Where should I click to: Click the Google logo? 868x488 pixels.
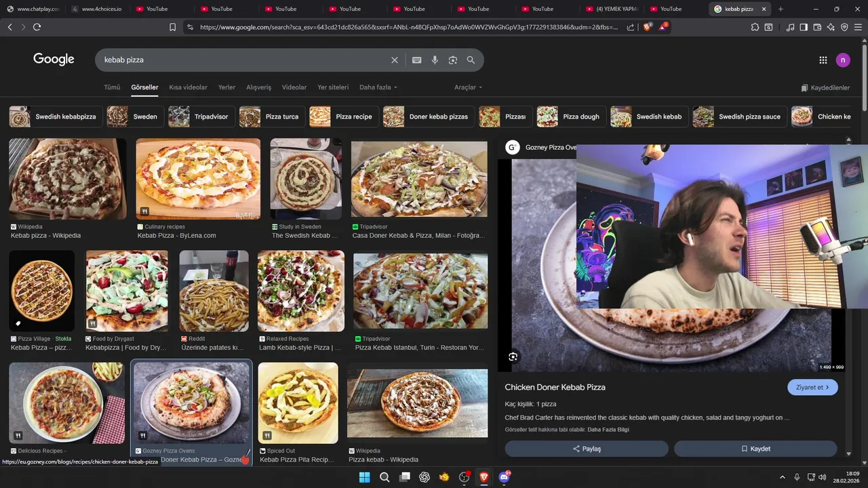pos(54,60)
